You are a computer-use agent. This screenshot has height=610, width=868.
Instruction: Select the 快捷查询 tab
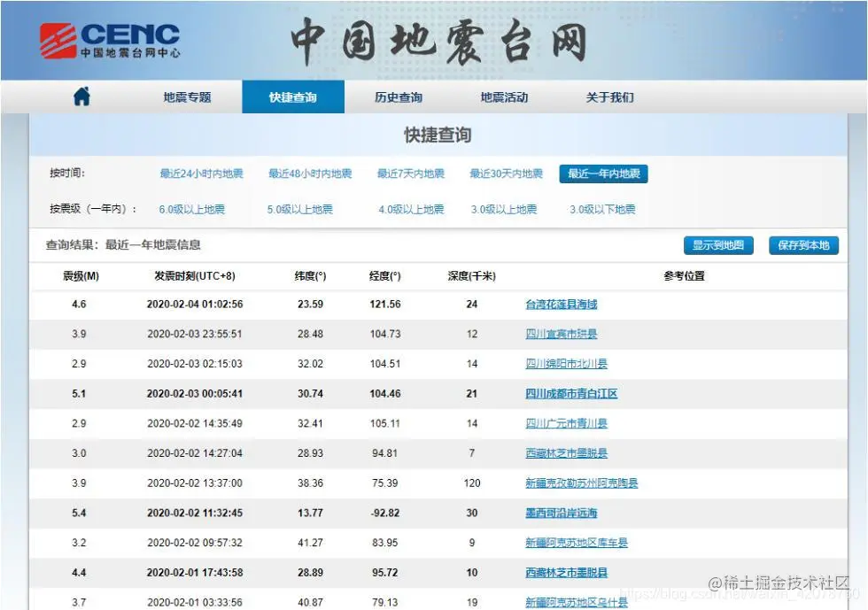click(x=293, y=97)
